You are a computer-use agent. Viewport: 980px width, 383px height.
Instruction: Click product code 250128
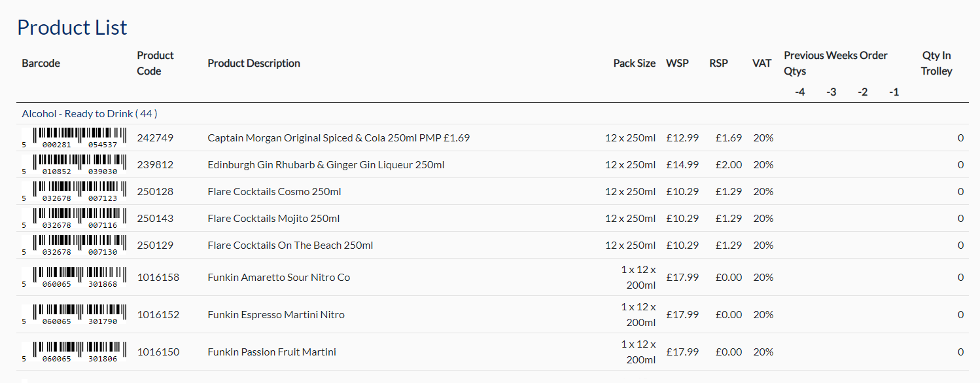pos(155,192)
